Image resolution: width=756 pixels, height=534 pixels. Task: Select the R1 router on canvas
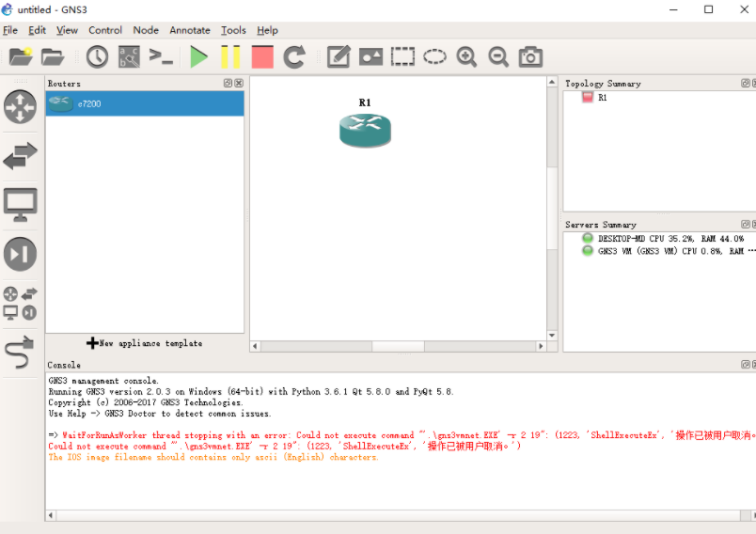pyautogui.click(x=365, y=130)
